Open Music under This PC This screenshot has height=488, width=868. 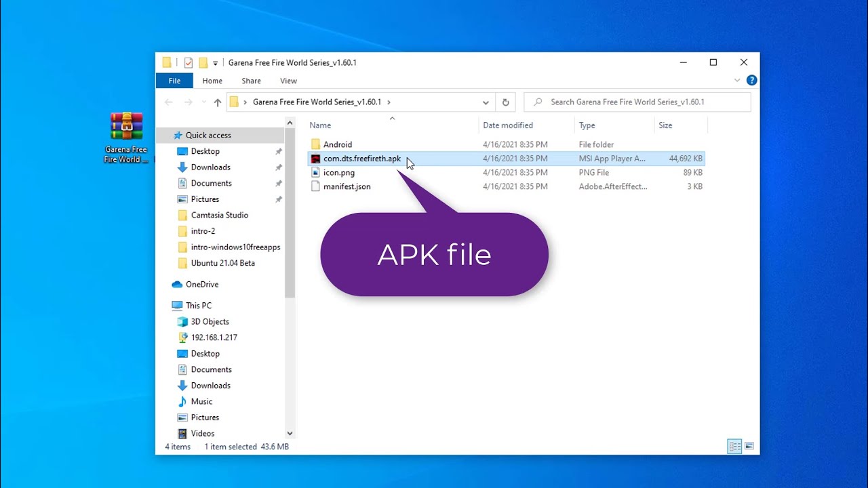pos(201,402)
